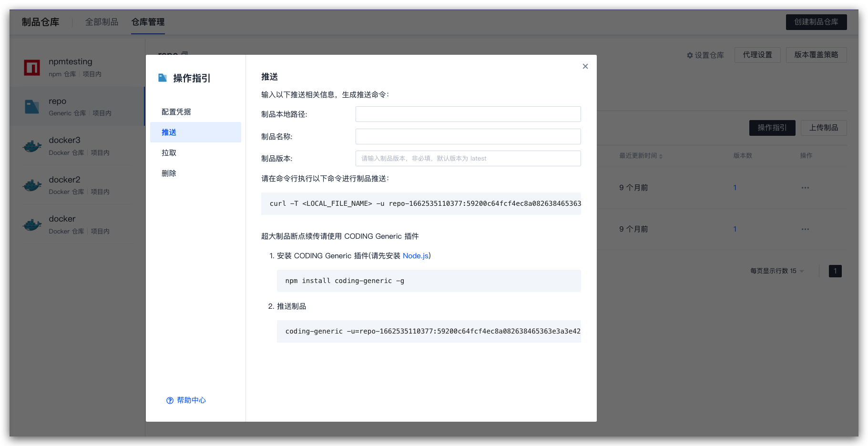
Task: Click the 操作指引 button behind dialog
Action: coord(772,128)
